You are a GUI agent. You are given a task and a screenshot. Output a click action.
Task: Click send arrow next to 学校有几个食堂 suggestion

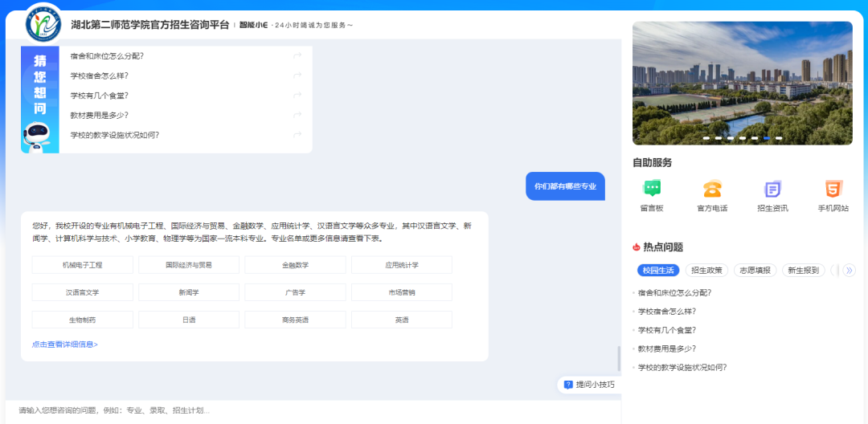pyautogui.click(x=297, y=96)
